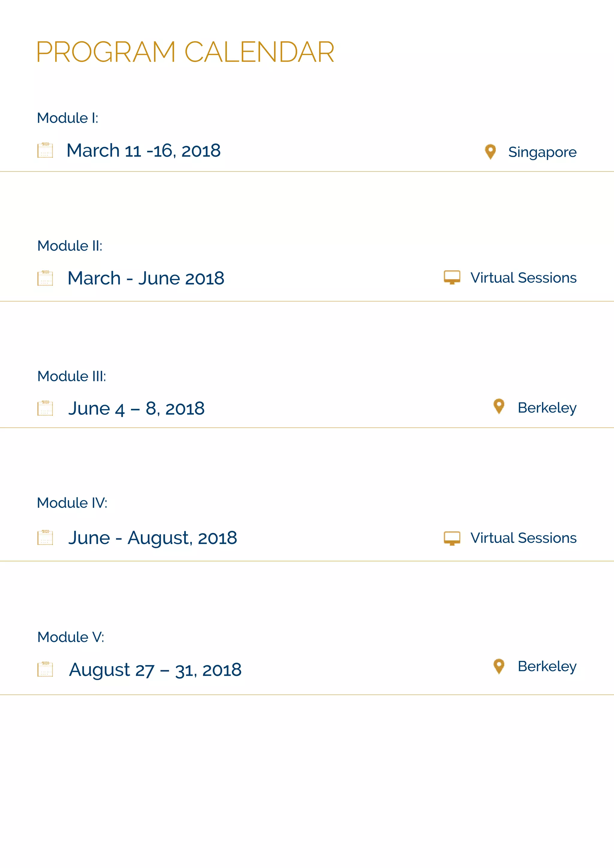
Task: Click the monitor icon for Module IV Virtual Sessions
Action: [452, 538]
